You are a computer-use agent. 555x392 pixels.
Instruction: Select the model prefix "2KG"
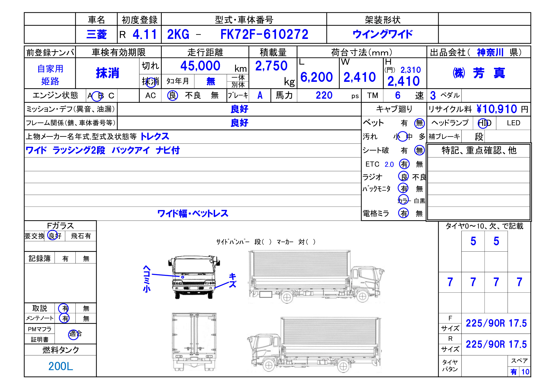pos(178,34)
